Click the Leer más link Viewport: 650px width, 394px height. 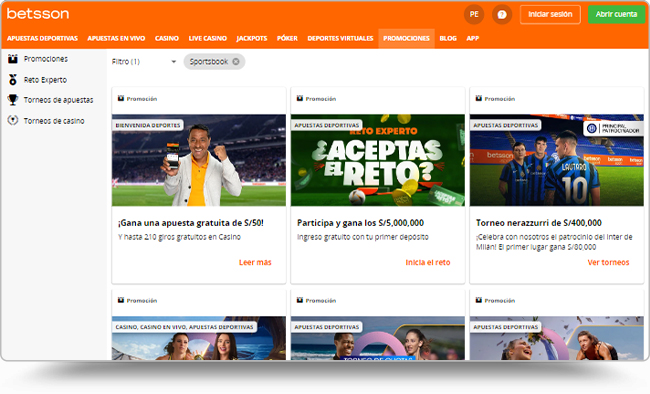(255, 262)
